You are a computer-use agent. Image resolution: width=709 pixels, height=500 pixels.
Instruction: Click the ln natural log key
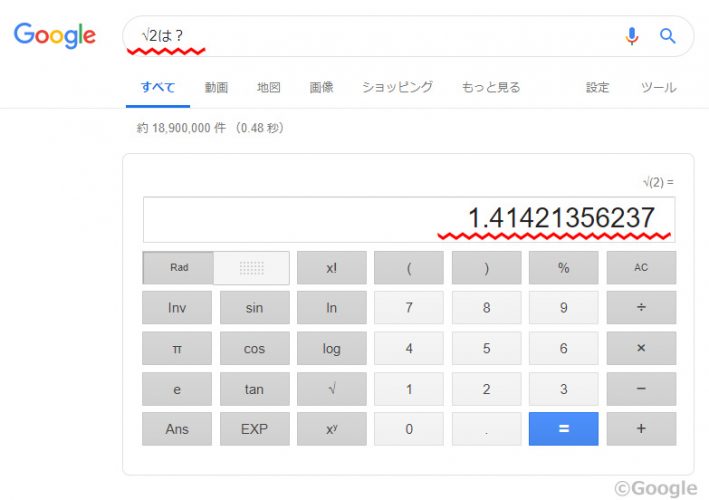coord(332,308)
